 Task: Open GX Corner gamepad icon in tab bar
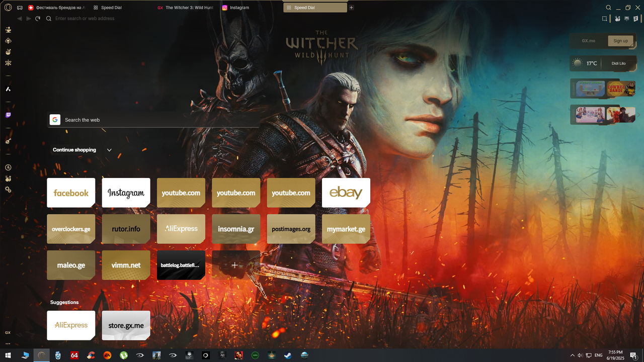[20, 8]
